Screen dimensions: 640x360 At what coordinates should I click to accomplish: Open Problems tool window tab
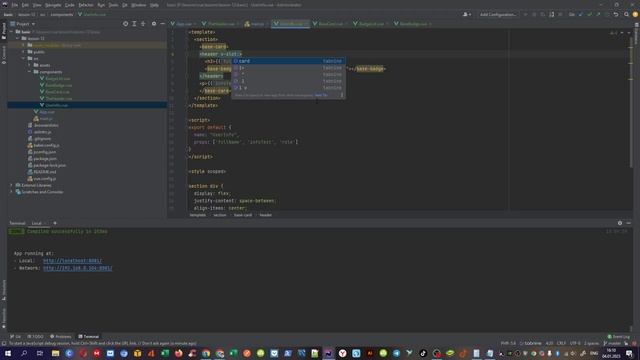[60, 337]
